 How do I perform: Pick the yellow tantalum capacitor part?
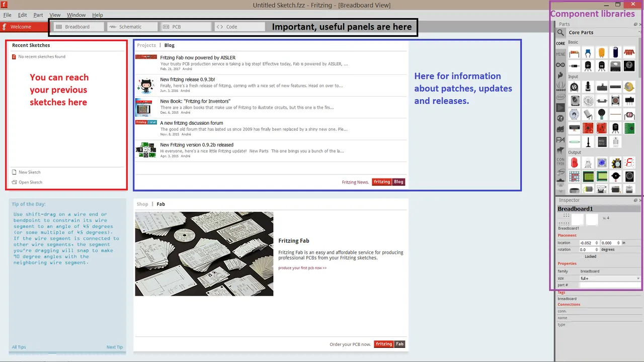tap(601, 53)
